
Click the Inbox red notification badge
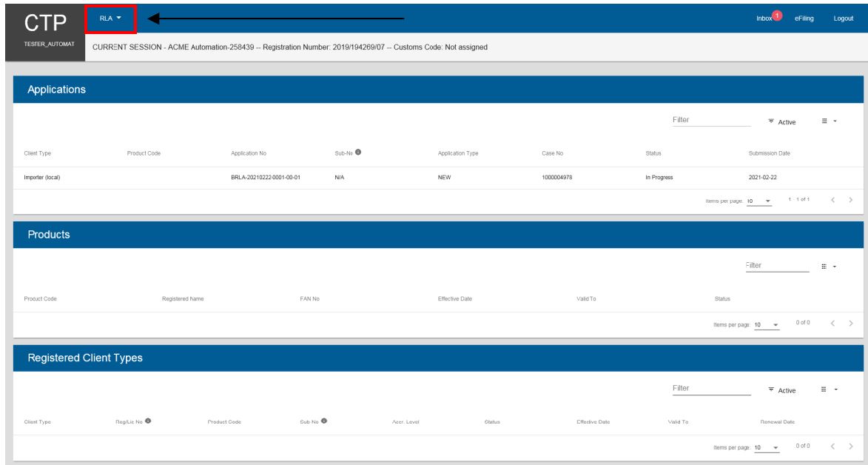point(777,16)
